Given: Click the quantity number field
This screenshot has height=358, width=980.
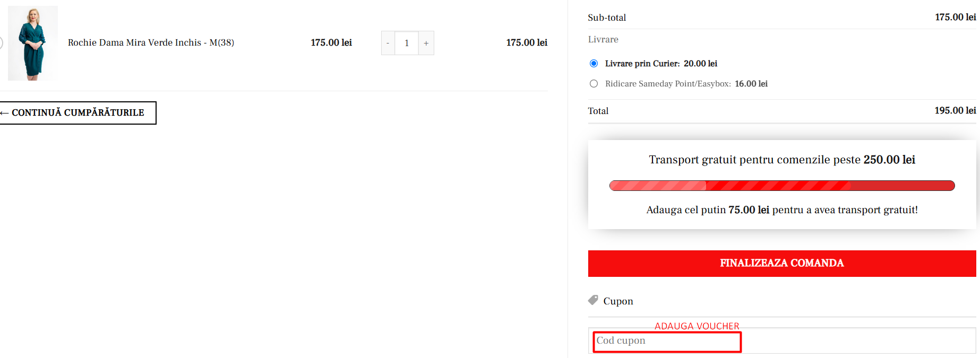Looking at the screenshot, I should tap(407, 43).
